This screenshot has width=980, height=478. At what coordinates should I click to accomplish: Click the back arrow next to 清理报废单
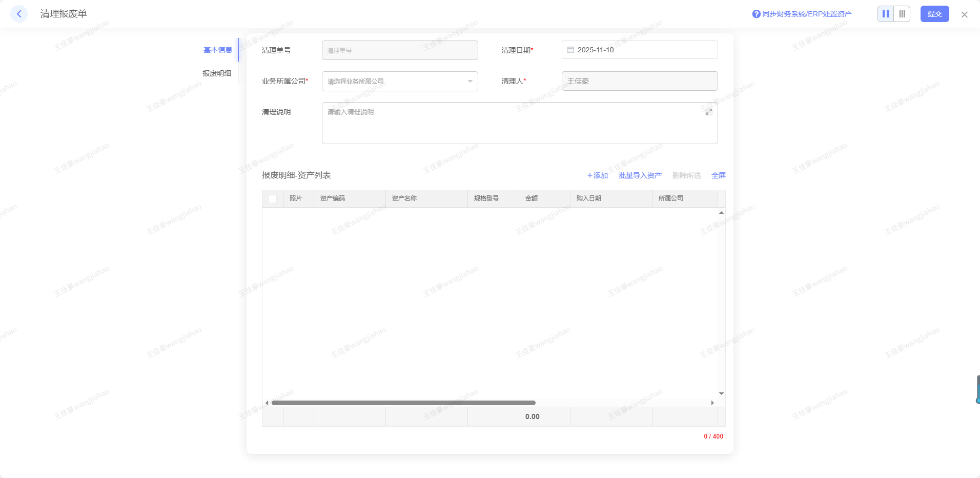point(19,14)
